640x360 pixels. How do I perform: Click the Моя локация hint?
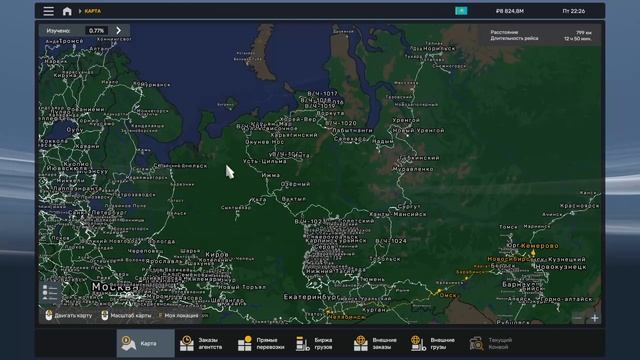pyautogui.click(x=178, y=316)
